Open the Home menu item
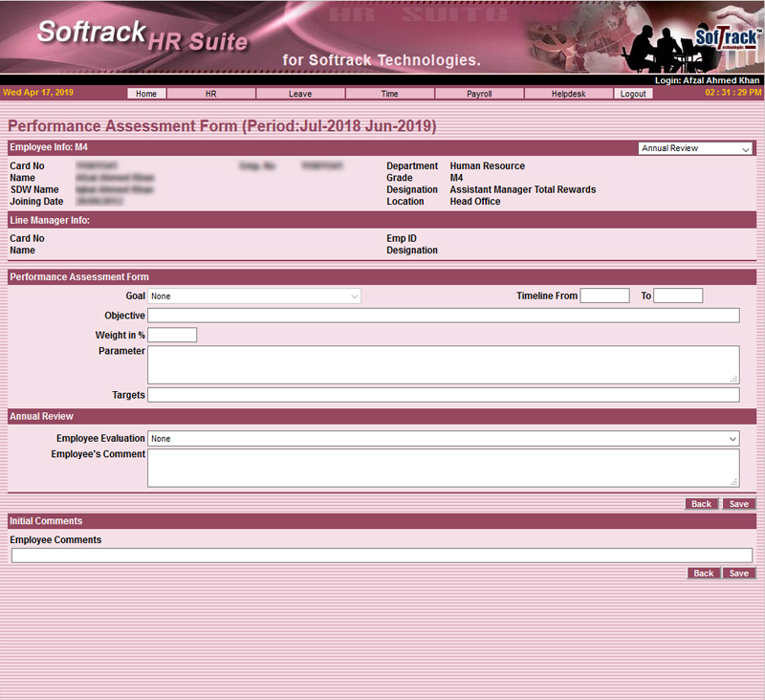Viewport: 765px width, 700px height. click(x=146, y=94)
